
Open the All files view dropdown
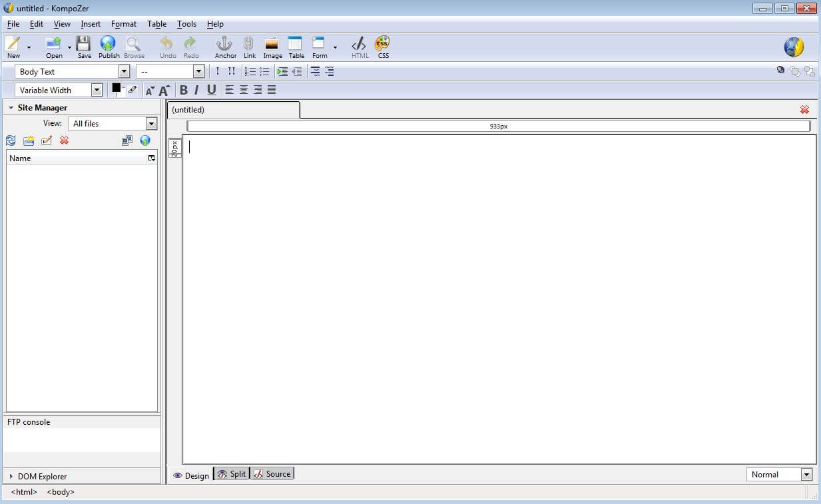pyautogui.click(x=151, y=124)
